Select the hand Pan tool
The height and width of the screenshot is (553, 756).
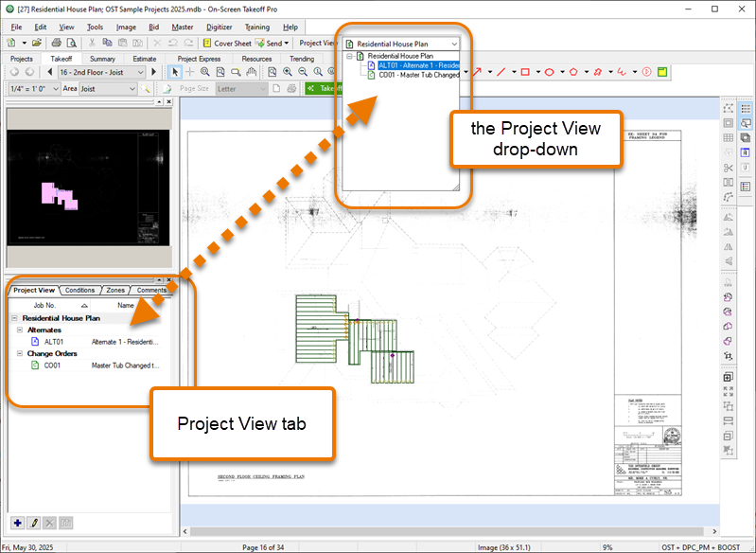(x=251, y=72)
